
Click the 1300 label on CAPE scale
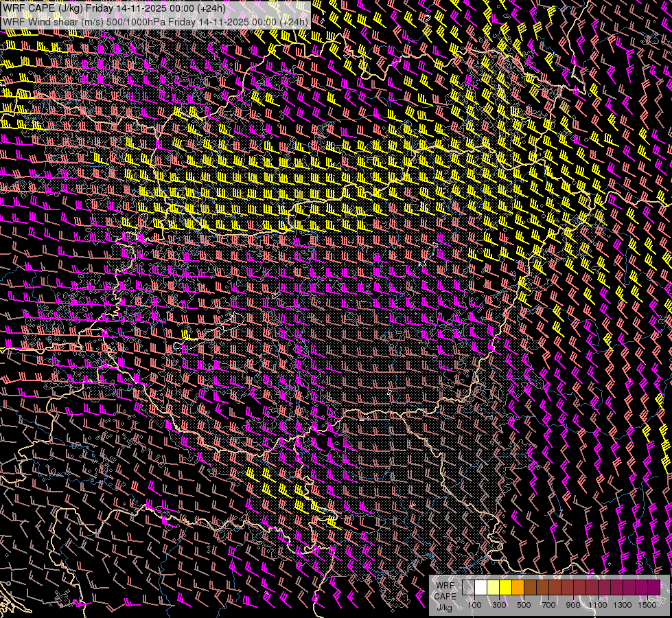pyautogui.click(x=623, y=605)
